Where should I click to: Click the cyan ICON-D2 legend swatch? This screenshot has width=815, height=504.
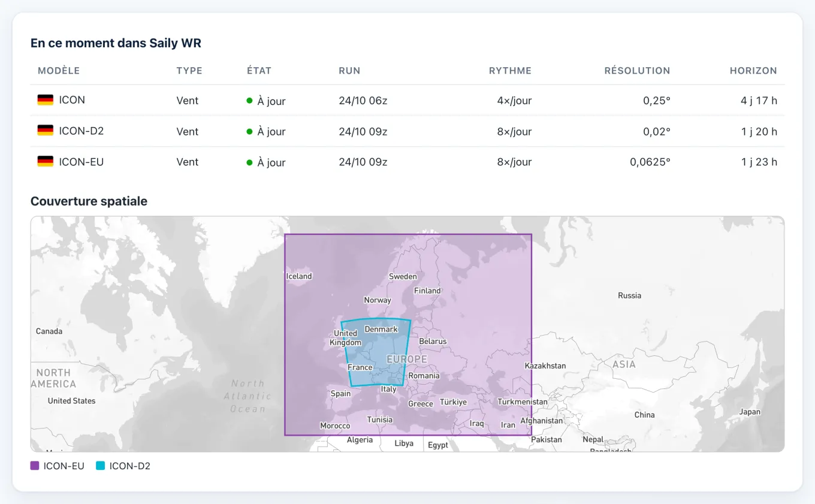(100, 466)
